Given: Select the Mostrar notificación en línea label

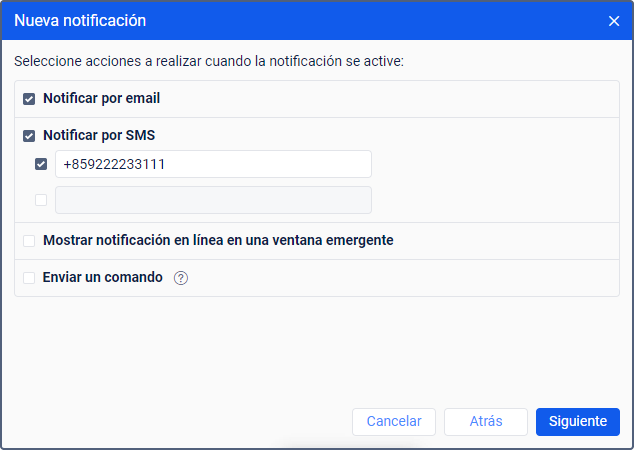Looking at the screenshot, I should [218, 241].
